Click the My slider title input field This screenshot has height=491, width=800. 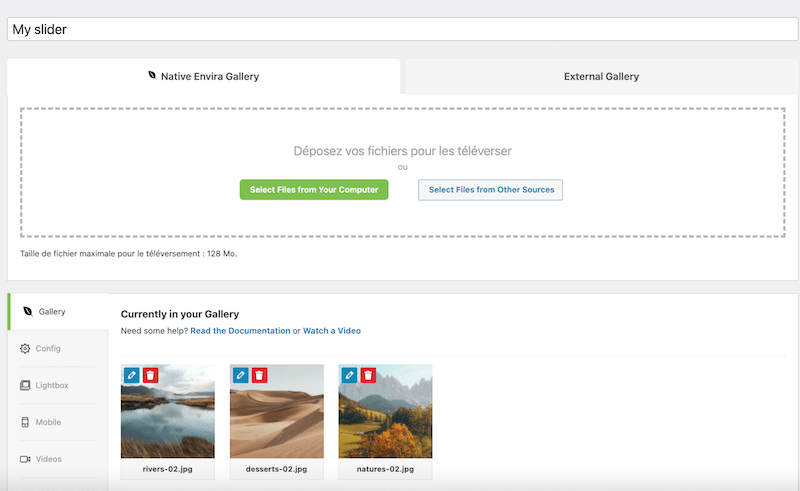click(x=400, y=29)
